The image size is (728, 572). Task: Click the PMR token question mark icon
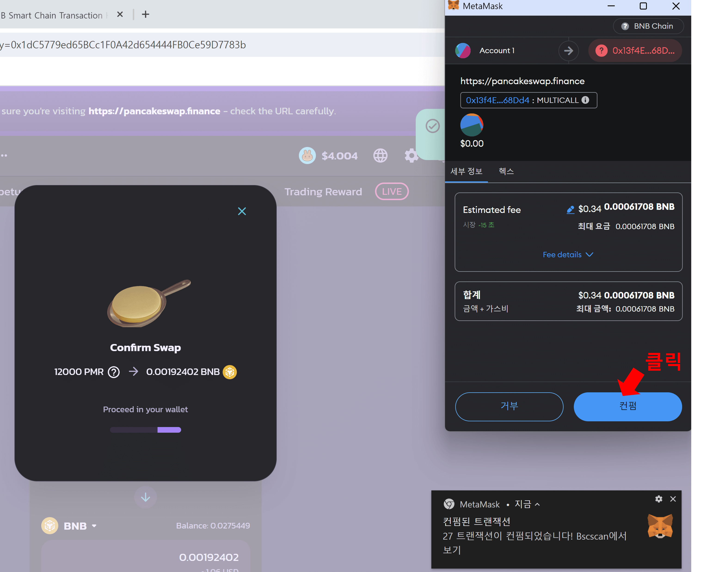pyautogui.click(x=114, y=372)
